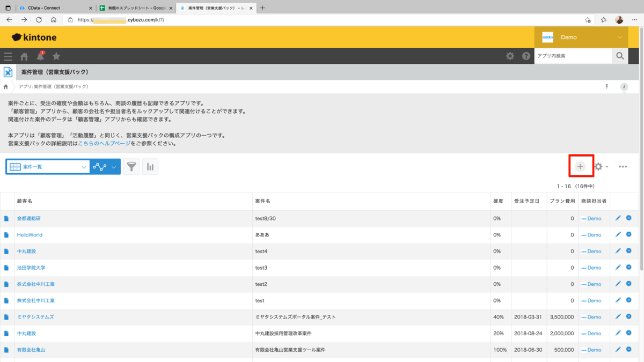This screenshot has height=362, width=644.
Task: Open the notifications bell icon
Action: 40,56
